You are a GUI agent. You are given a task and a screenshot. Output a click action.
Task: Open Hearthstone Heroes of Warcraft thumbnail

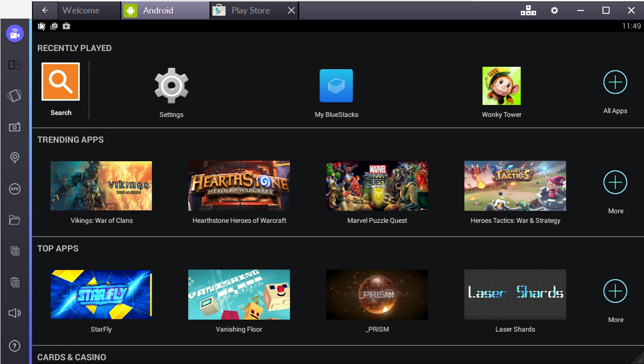click(239, 186)
